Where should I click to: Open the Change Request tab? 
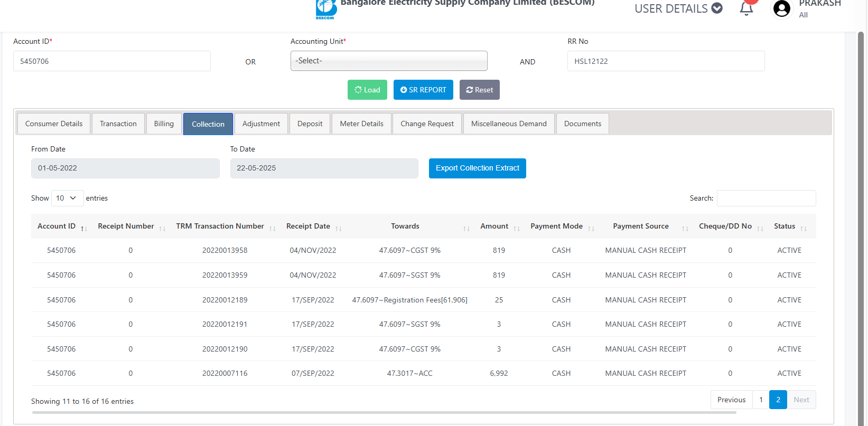[427, 124]
